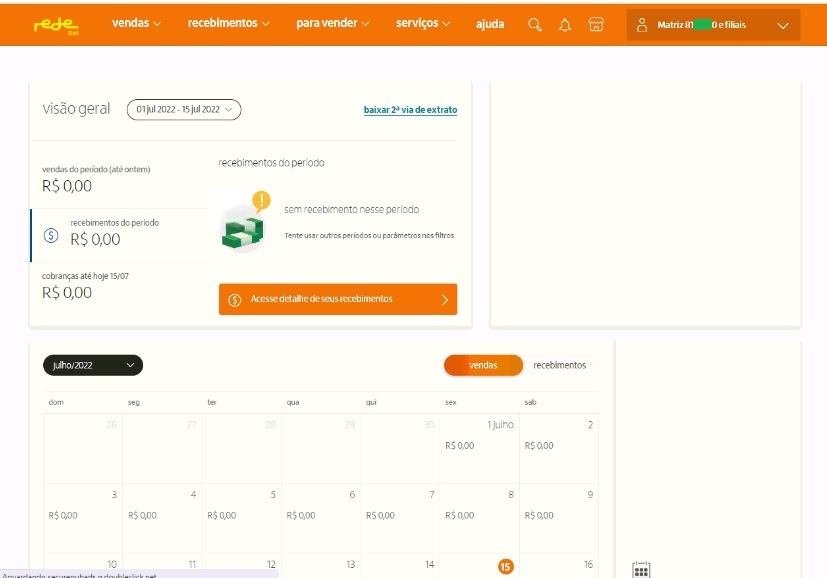Open the julho/2022 month dropdown
This screenshot has width=827, height=578.
point(93,365)
